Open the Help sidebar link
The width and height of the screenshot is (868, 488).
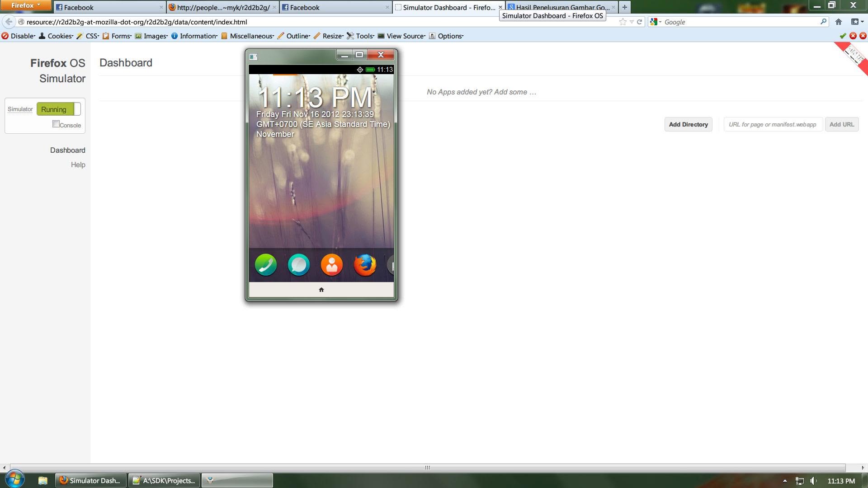(78, 164)
